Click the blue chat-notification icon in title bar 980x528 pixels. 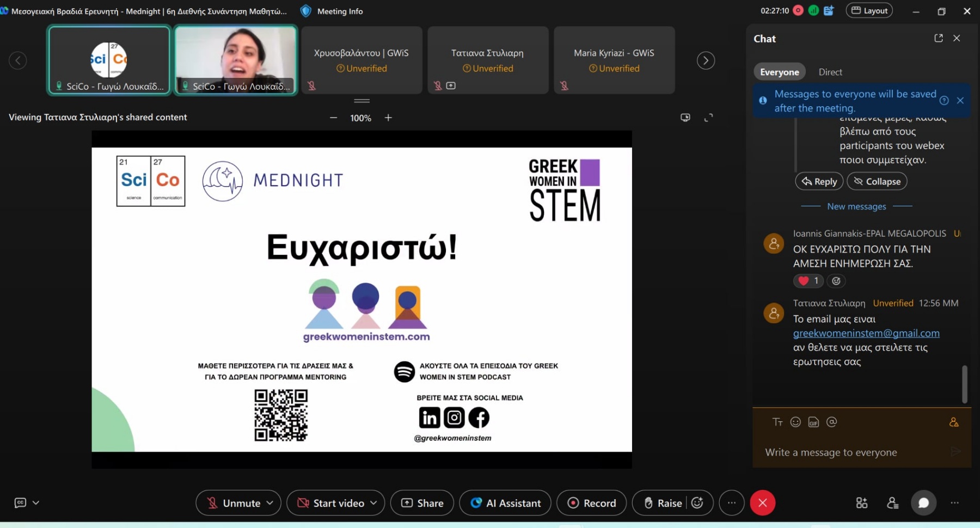[829, 10]
